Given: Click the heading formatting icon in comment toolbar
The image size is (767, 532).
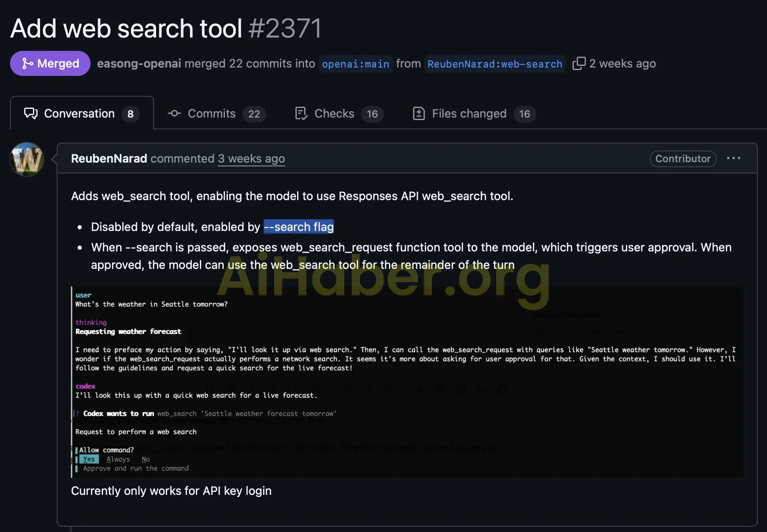Looking at the screenshot, I should tap(209, 389).
